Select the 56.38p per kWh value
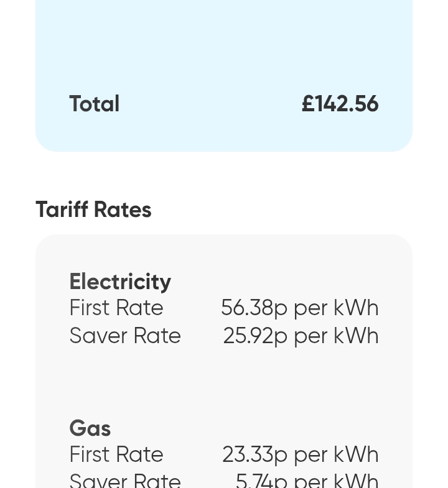The width and height of the screenshot is (448, 488). coord(299,308)
